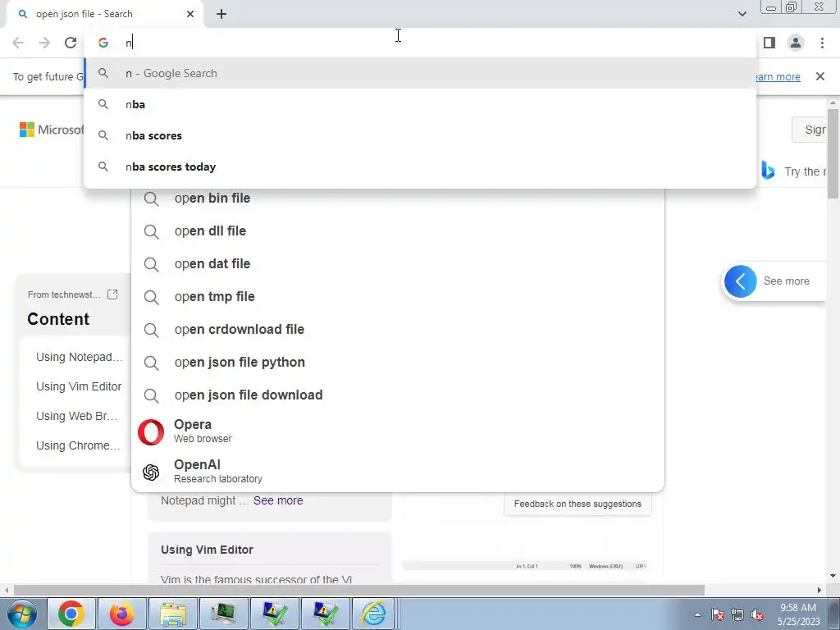
Task: Click the Sign in button
Action: (x=810, y=130)
